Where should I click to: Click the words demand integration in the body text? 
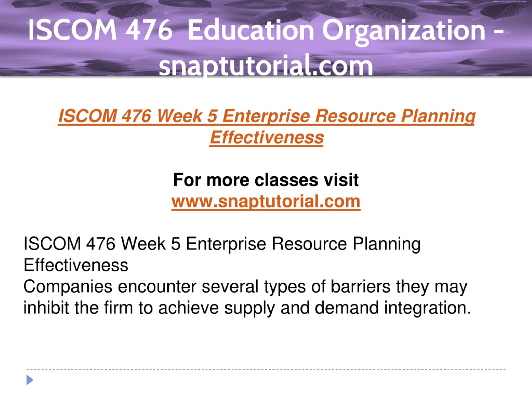pyautogui.click(x=393, y=308)
